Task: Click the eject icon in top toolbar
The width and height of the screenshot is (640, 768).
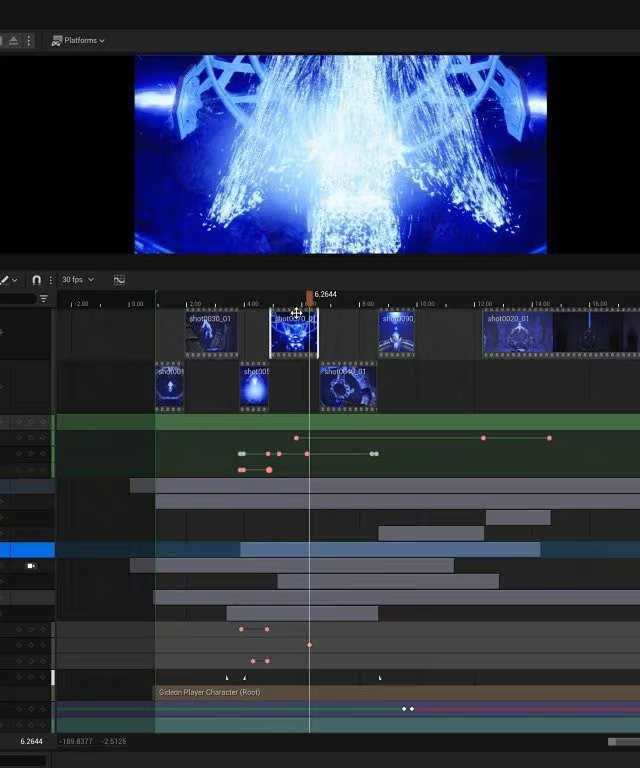Action: pyautogui.click(x=13, y=41)
